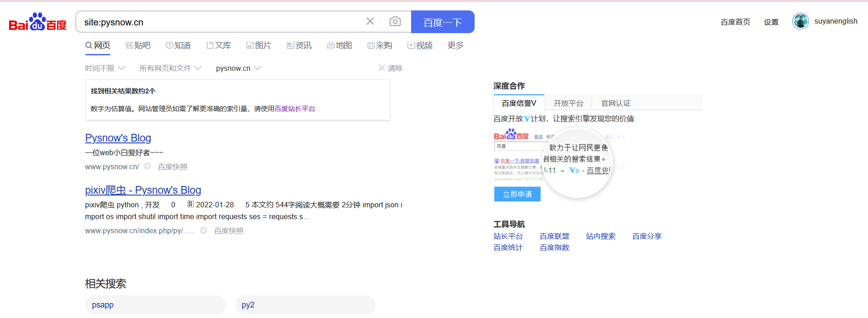
Task: Click the 立即申请 button
Action: coord(517,194)
